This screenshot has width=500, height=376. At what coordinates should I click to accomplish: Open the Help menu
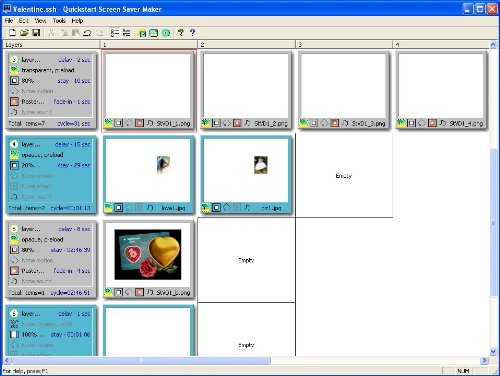point(77,21)
